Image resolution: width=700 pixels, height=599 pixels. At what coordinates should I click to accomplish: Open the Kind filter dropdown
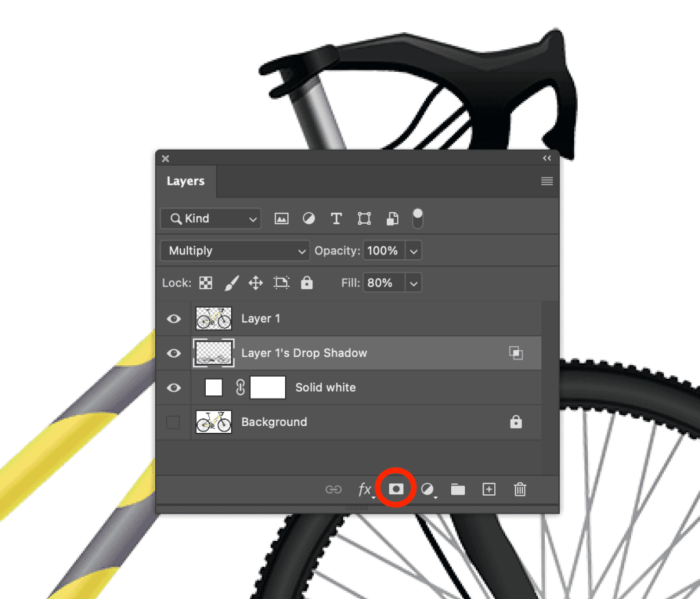211,218
